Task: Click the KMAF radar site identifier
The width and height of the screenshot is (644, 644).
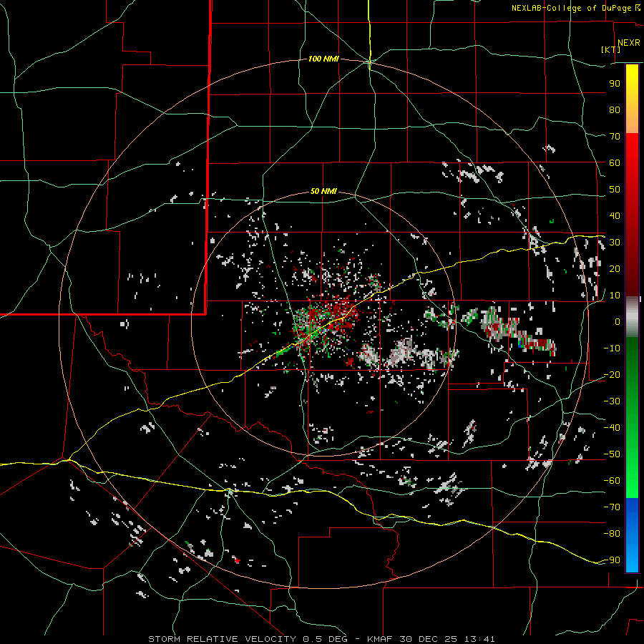Action: point(380,639)
